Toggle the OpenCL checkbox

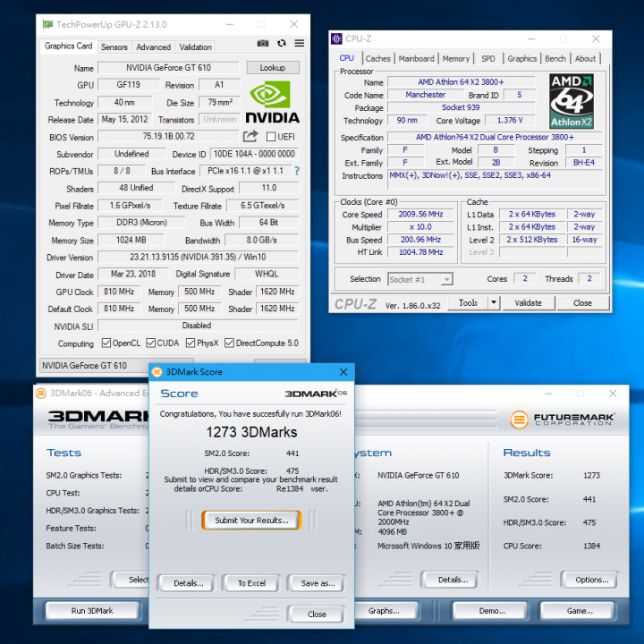pos(106,343)
